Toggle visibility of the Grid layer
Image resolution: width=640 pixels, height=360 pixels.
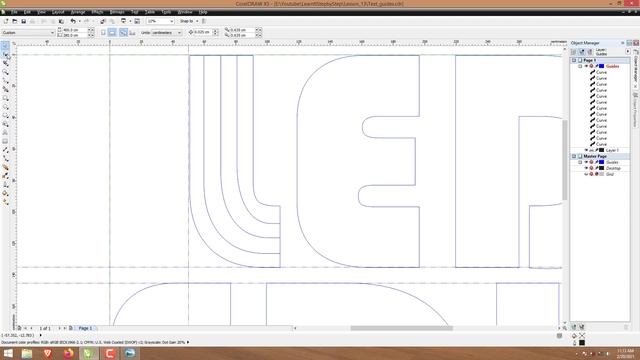(x=586, y=174)
